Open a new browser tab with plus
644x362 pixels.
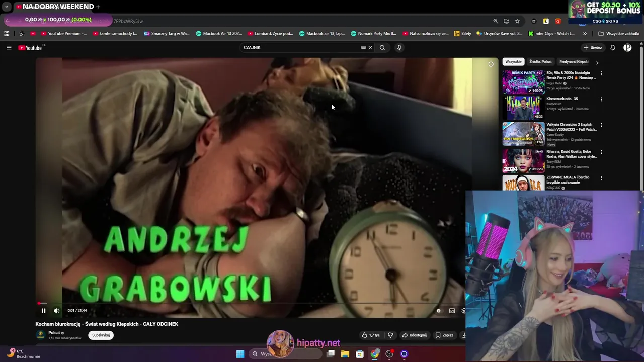click(x=98, y=7)
